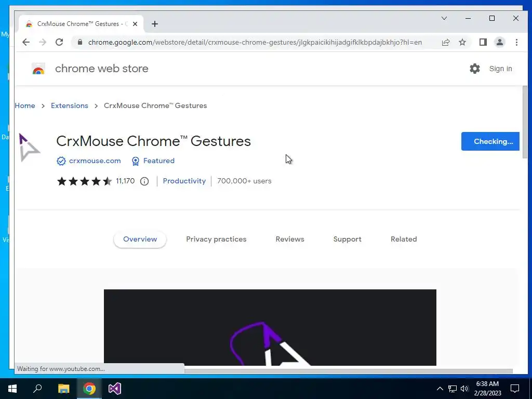Open File Explorer from the taskbar
This screenshot has width=532, height=399.
[63, 389]
